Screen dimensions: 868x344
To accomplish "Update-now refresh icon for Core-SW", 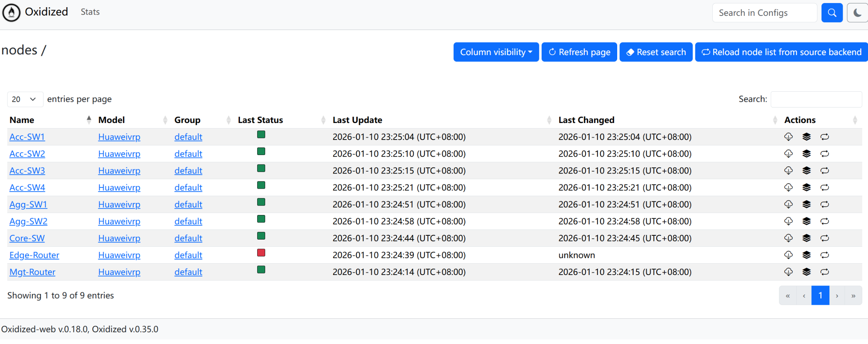I will [825, 238].
